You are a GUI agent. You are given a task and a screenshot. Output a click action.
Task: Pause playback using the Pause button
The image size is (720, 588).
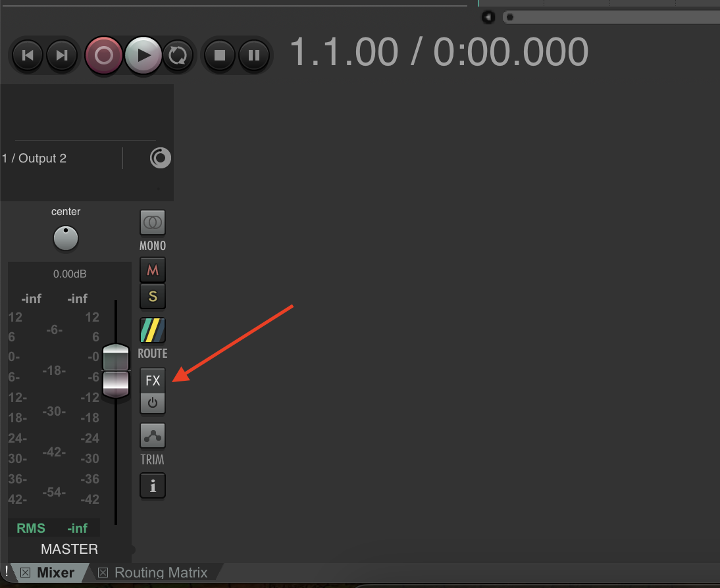[254, 55]
